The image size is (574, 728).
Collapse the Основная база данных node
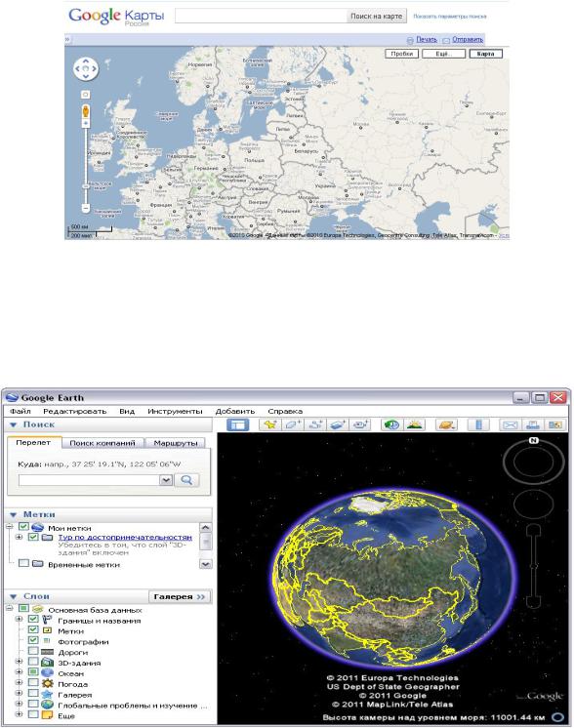[9, 608]
